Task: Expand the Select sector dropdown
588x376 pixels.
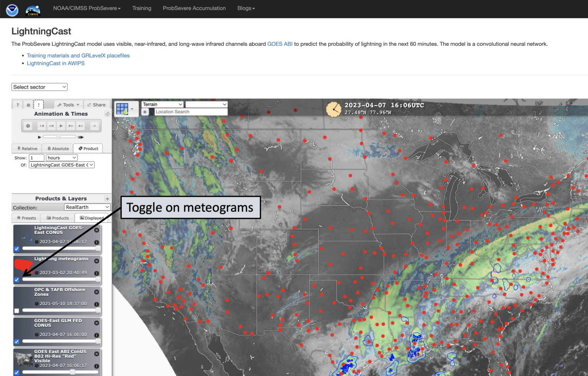Action: tap(39, 87)
